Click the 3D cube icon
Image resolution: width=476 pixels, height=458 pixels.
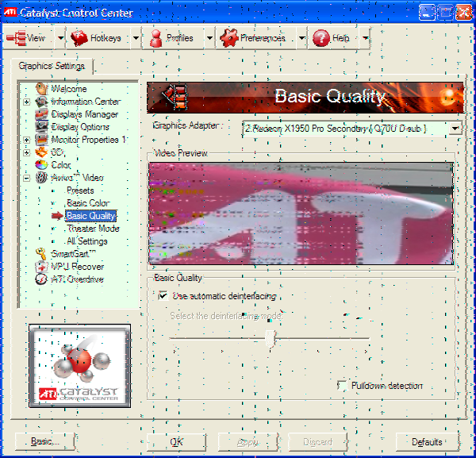pyautogui.click(x=41, y=152)
